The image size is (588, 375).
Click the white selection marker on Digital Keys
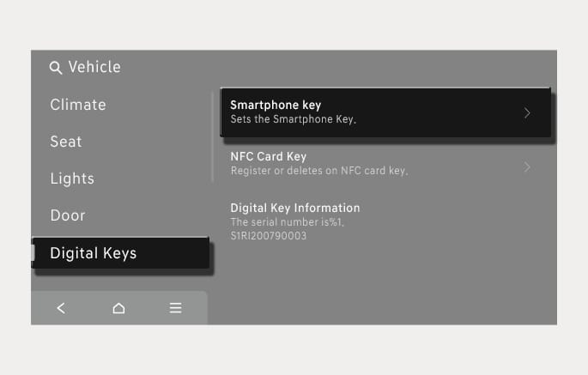tap(33, 253)
